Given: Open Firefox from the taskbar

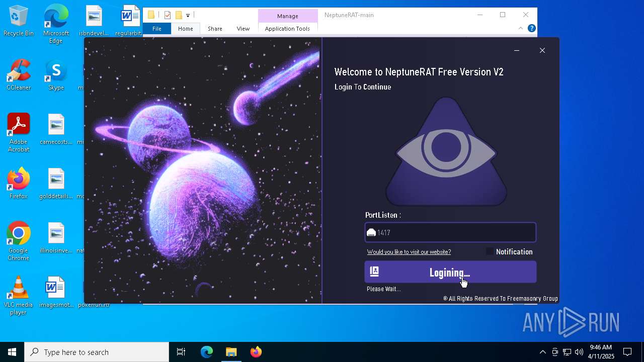Looking at the screenshot, I should [x=256, y=352].
